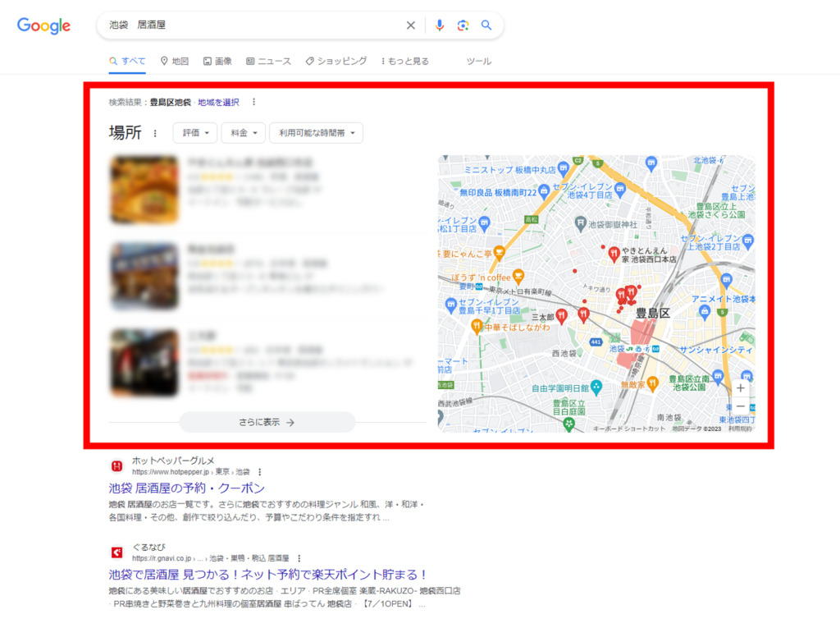This screenshot has width=840, height=619.
Task: Switch to the 画像 tab
Action: [x=217, y=61]
